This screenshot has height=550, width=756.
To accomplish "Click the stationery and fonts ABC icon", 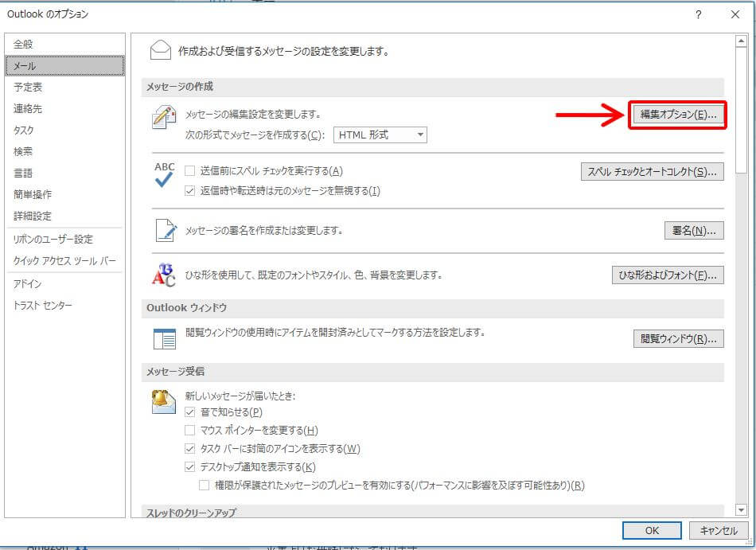I will coord(164,275).
